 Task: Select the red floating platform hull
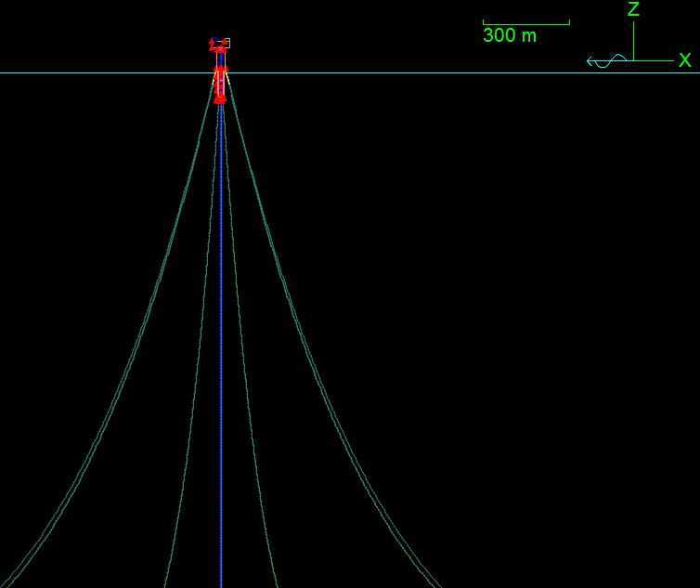click(220, 85)
